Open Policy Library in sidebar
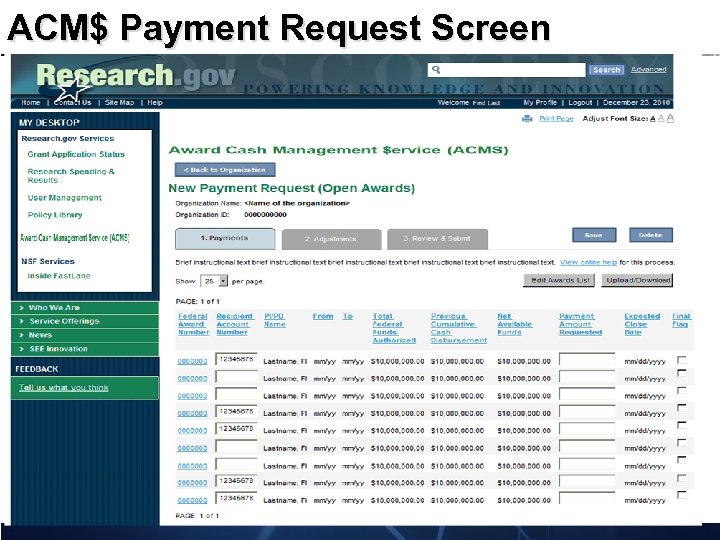 55,215
